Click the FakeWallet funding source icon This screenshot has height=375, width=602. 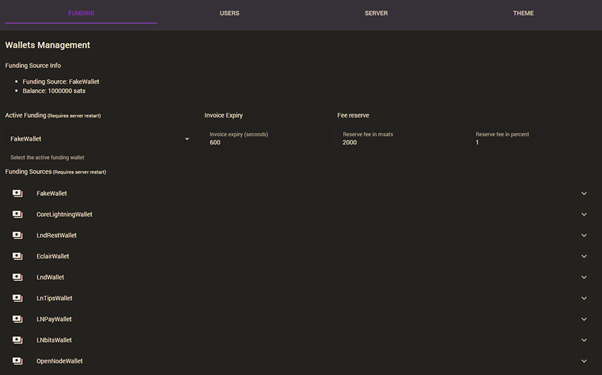pyautogui.click(x=17, y=193)
